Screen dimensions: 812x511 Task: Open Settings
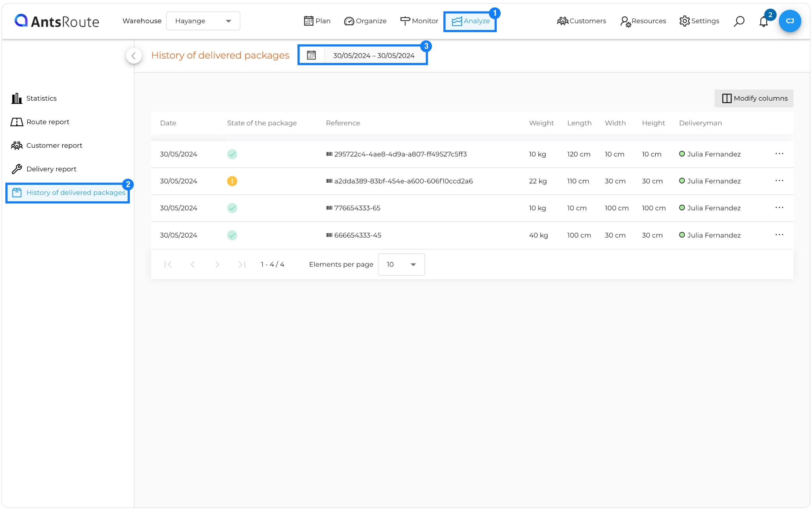699,21
